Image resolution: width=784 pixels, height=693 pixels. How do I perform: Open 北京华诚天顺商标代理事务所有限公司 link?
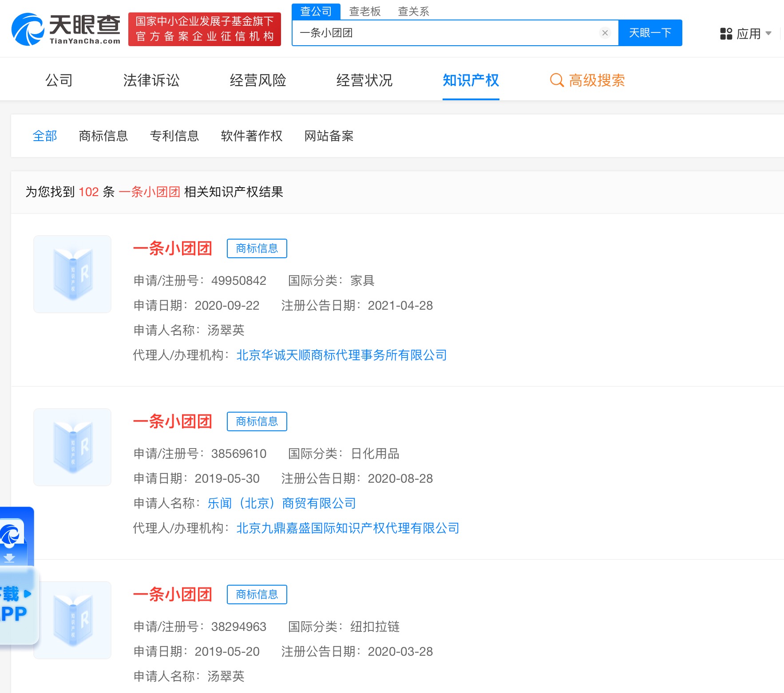click(341, 355)
